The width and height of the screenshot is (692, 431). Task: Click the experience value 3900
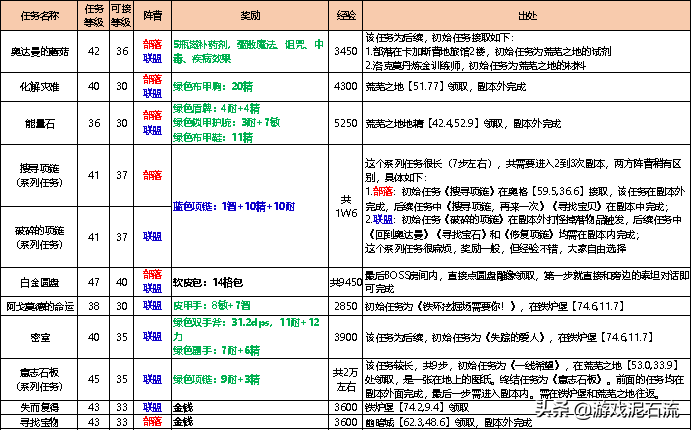[x=346, y=337]
